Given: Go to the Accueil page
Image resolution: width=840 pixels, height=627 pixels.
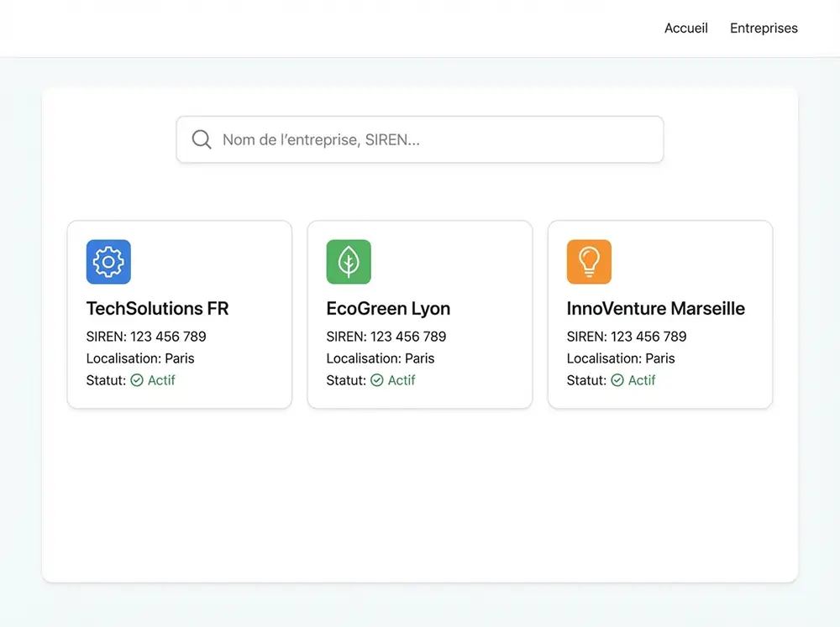Looking at the screenshot, I should coord(685,29).
